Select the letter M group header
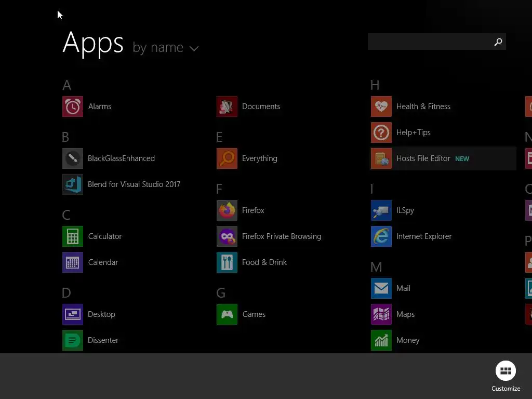This screenshot has width=532, height=399. tap(376, 267)
